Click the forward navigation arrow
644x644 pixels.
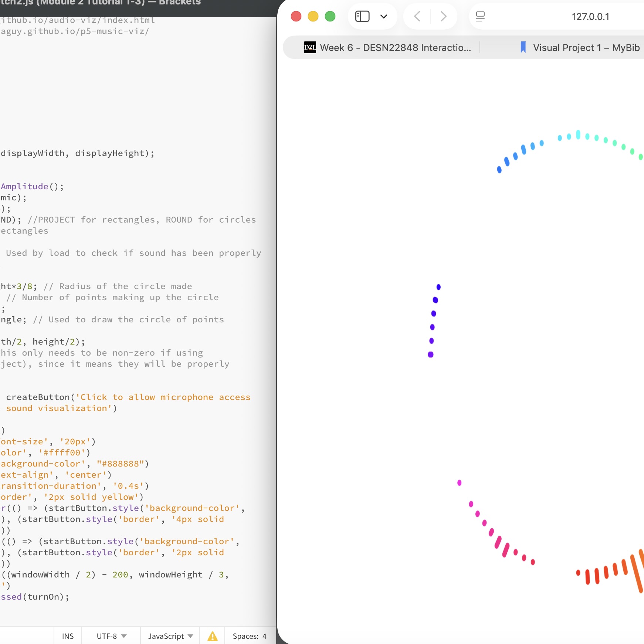(443, 16)
